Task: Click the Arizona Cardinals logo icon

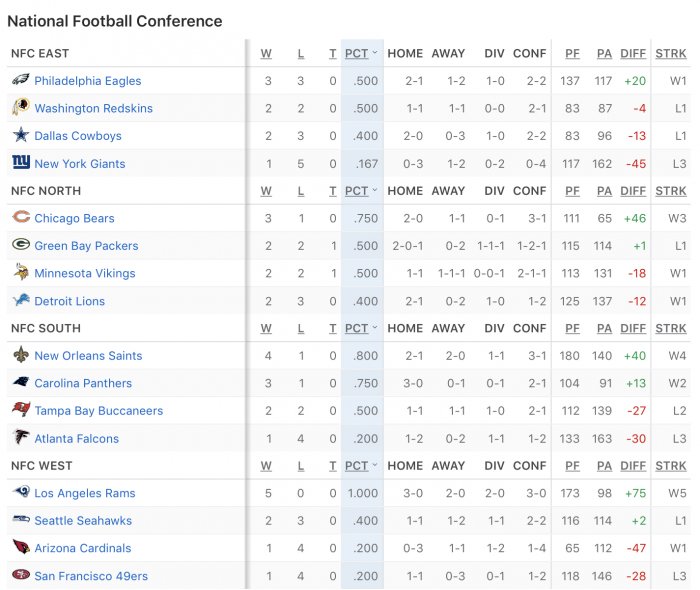Action: (x=21, y=547)
